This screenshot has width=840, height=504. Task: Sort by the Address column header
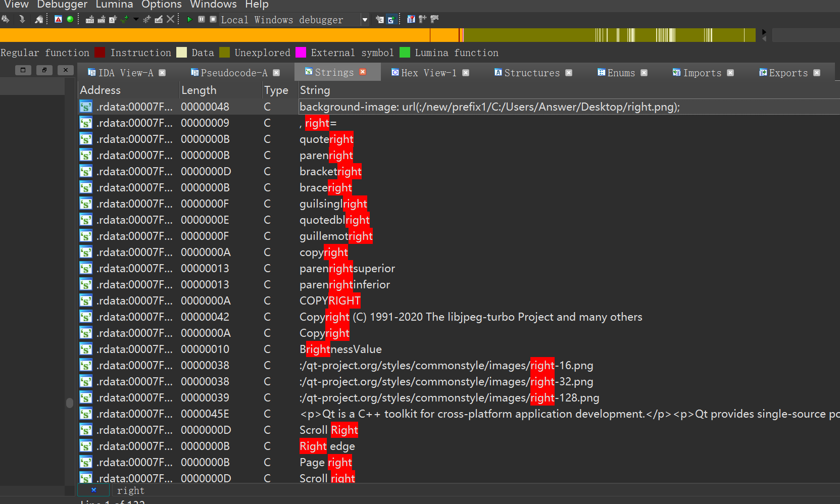[101, 90]
